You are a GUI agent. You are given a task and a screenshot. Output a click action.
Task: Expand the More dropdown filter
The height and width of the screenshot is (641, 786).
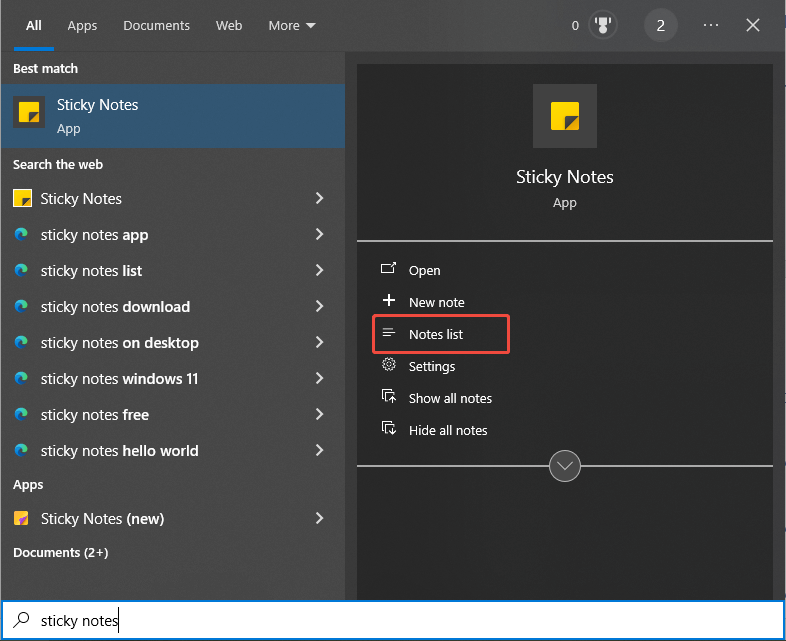(291, 26)
